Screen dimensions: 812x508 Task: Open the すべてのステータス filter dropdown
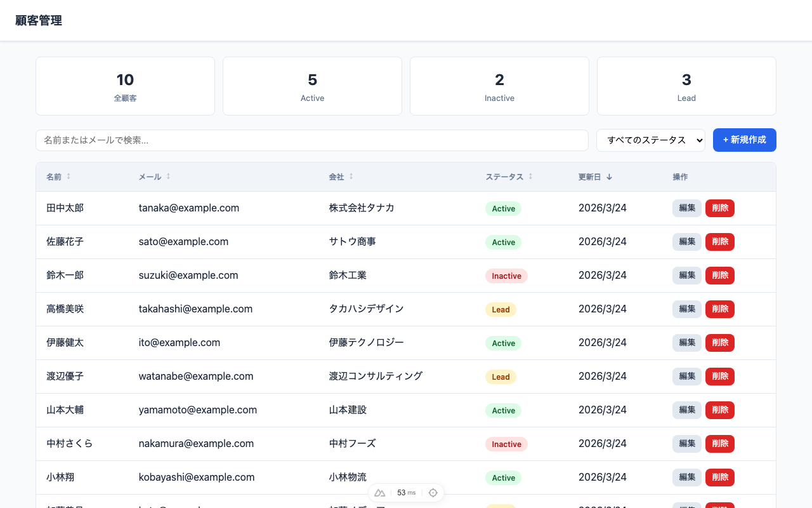(x=650, y=140)
